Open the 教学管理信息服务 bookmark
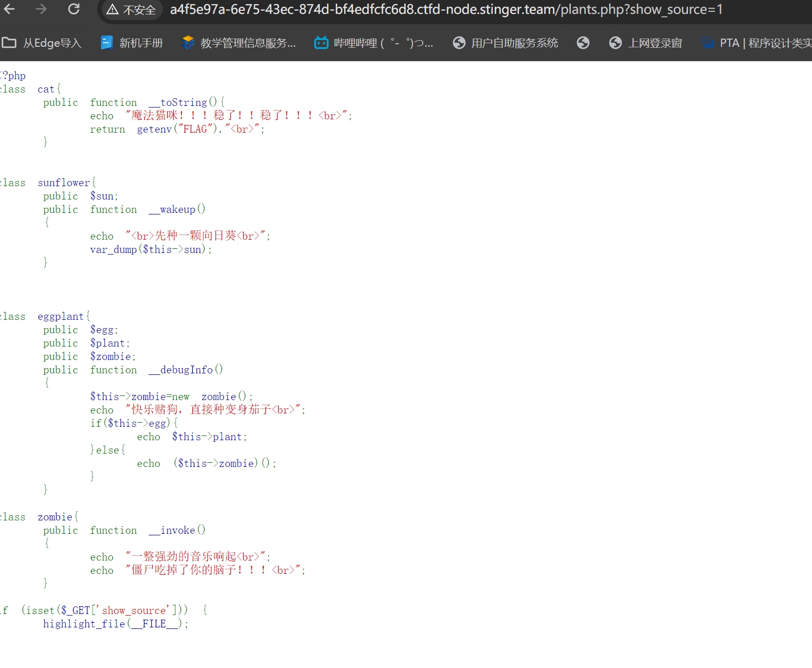The width and height of the screenshot is (812, 668). [x=239, y=43]
